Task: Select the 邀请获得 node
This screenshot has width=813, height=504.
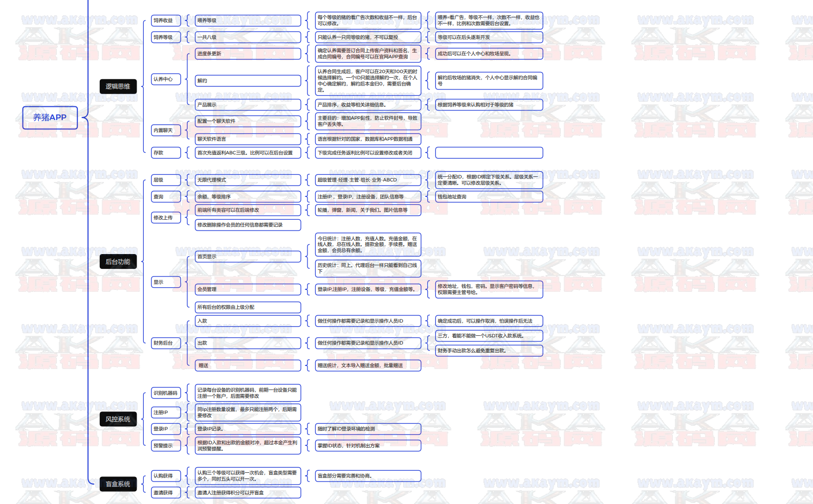Action: 166,493
